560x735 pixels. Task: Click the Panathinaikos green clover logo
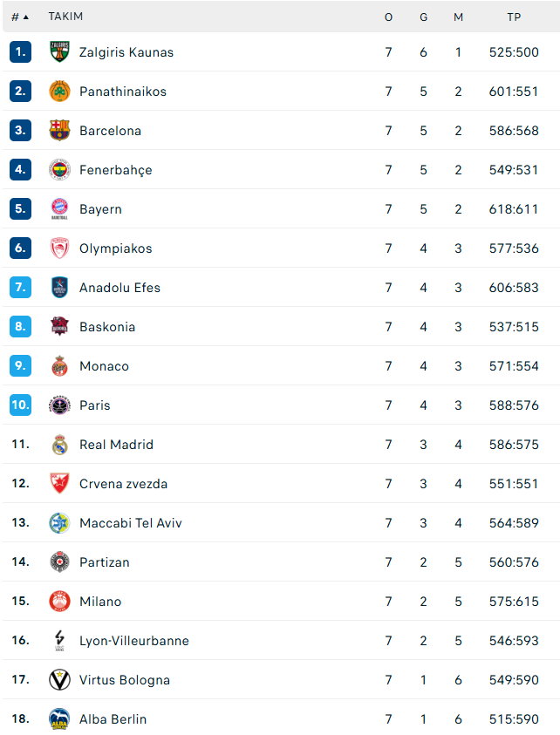[x=59, y=92]
